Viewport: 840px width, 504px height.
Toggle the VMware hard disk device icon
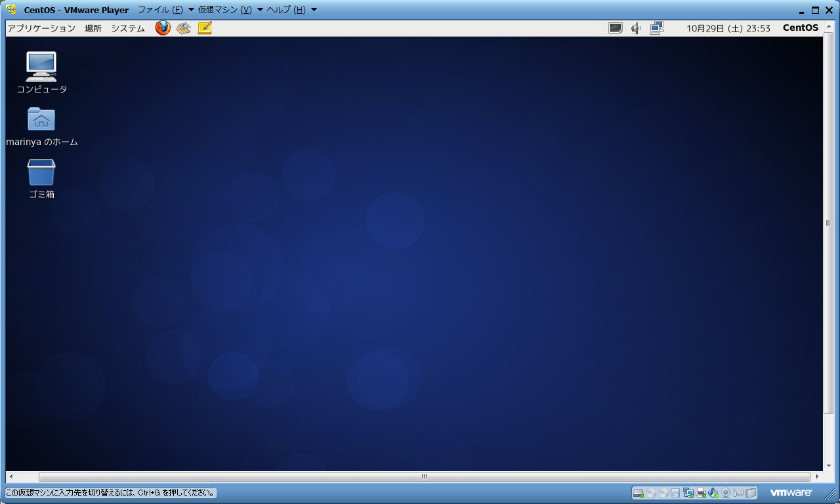click(638, 493)
